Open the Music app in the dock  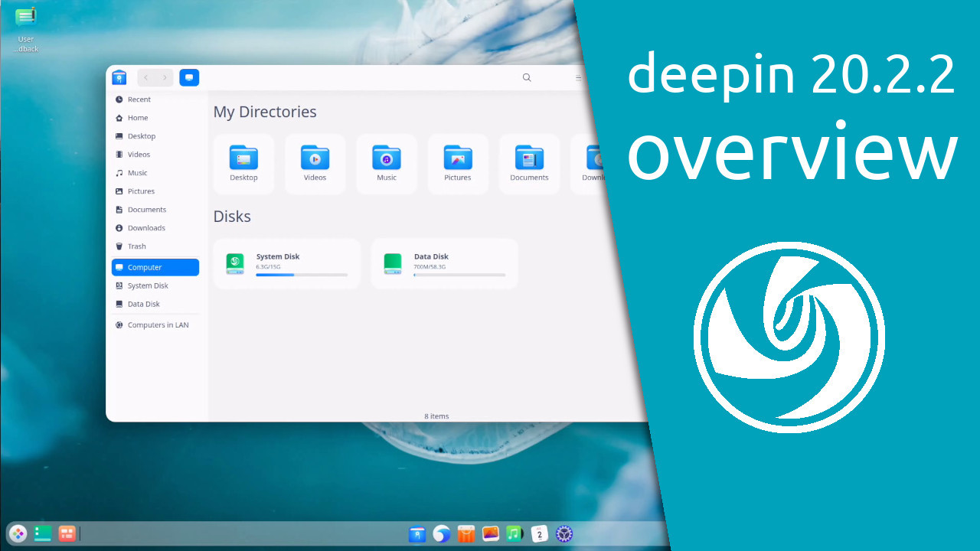pyautogui.click(x=514, y=534)
